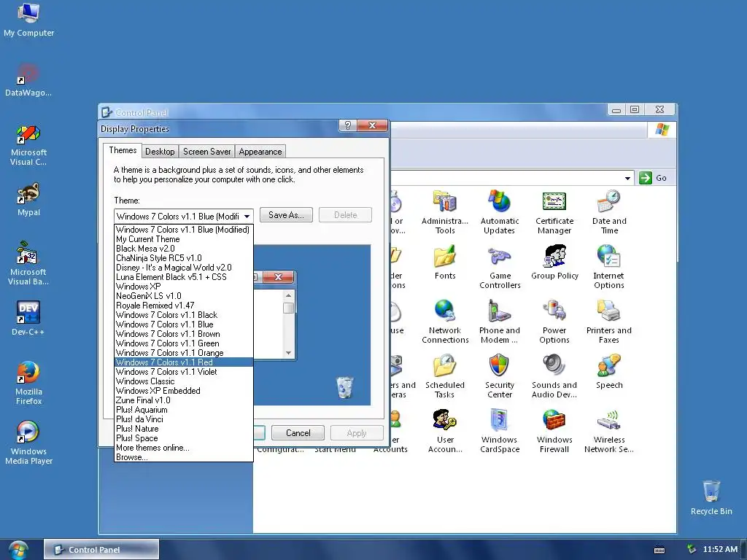Screen dimensions: 747x560
Task: Click preview window scrollbar down arrow
Action: pos(288,353)
